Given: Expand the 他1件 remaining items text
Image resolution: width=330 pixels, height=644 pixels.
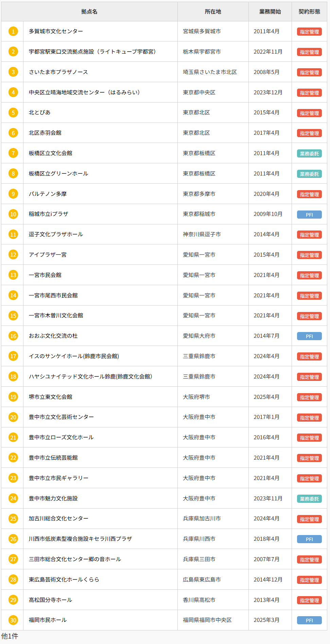Looking at the screenshot, I should (10, 636).
